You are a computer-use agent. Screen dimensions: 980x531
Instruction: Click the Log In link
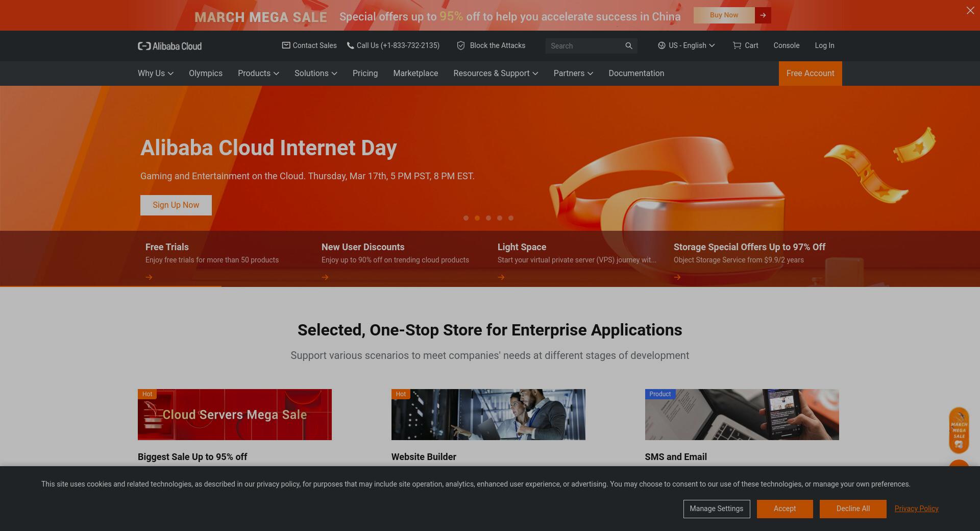click(x=824, y=45)
